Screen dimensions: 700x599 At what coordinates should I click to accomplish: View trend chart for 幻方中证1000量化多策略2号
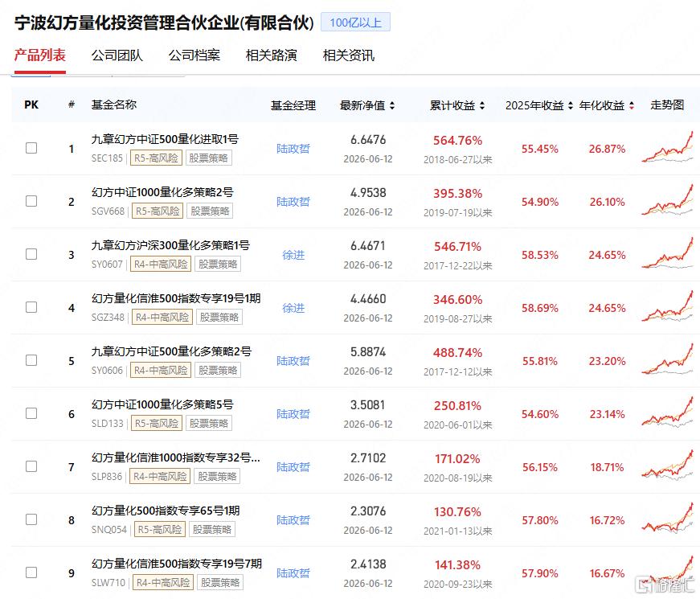(x=667, y=200)
